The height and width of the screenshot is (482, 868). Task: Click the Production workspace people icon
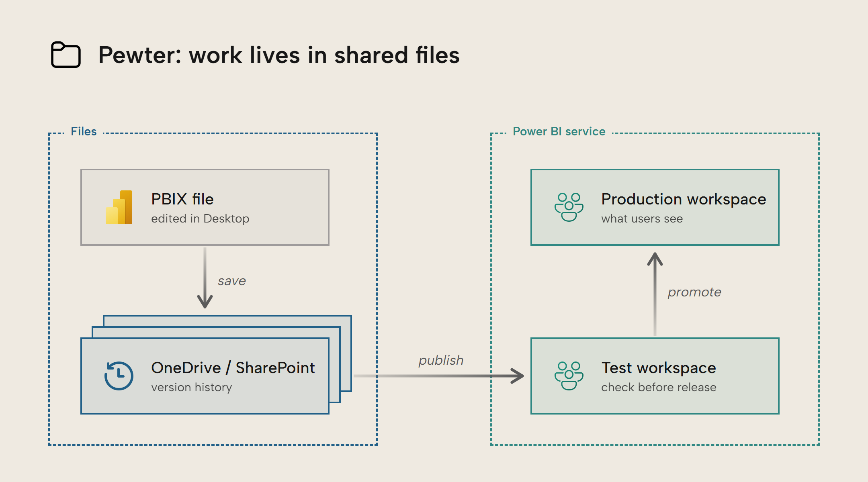(x=569, y=207)
